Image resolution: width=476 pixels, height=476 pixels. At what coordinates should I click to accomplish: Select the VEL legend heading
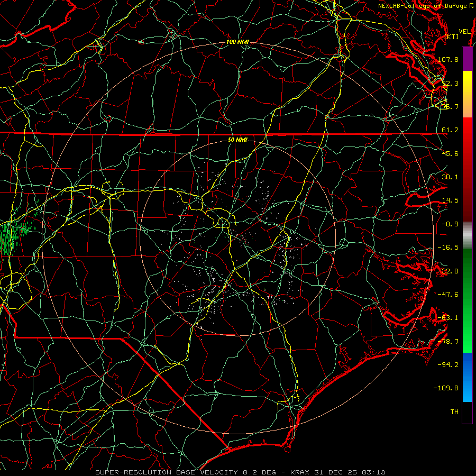pyautogui.click(x=465, y=32)
